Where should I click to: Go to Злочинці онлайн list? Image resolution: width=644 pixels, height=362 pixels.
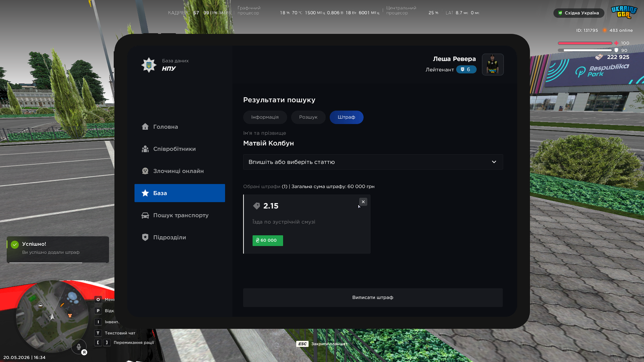pos(180,171)
